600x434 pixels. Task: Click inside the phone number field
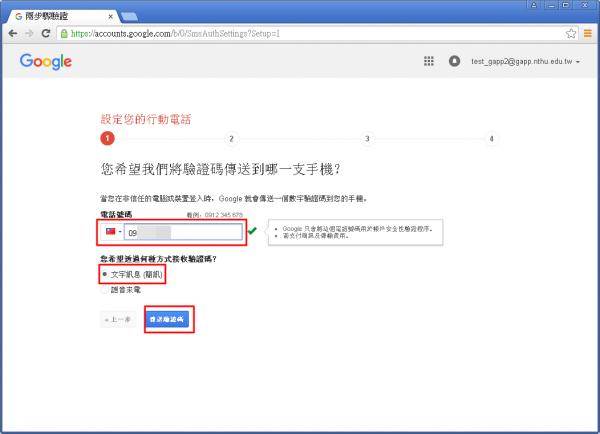[185, 233]
